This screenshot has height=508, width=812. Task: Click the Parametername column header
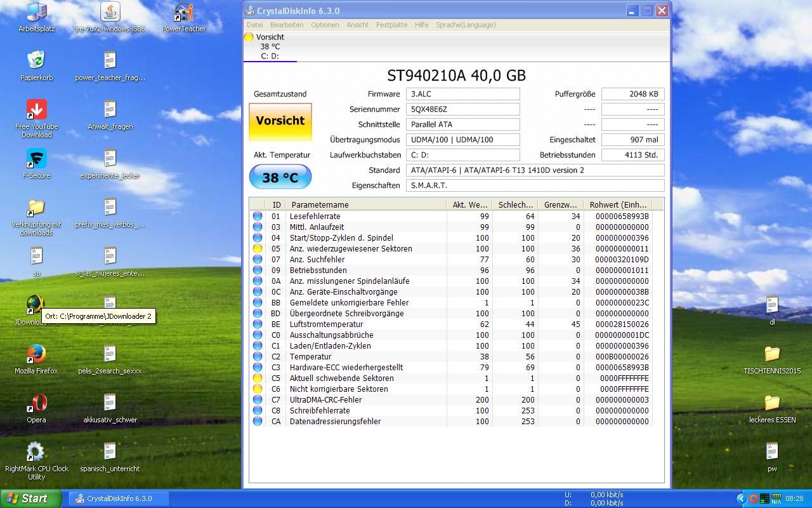pos(366,204)
